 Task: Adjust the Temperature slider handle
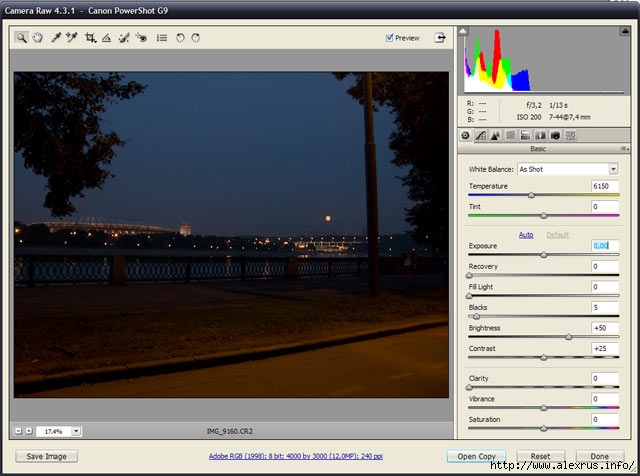point(531,195)
